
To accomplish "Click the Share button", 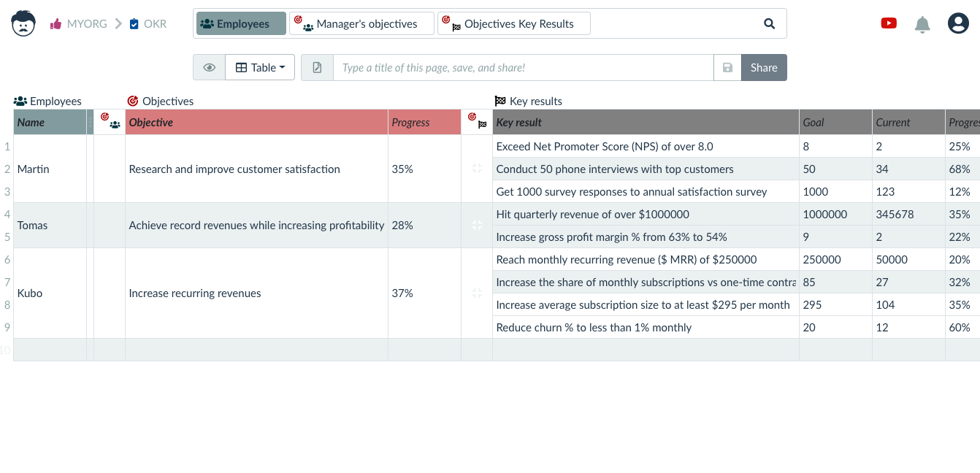I will (x=764, y=67).
